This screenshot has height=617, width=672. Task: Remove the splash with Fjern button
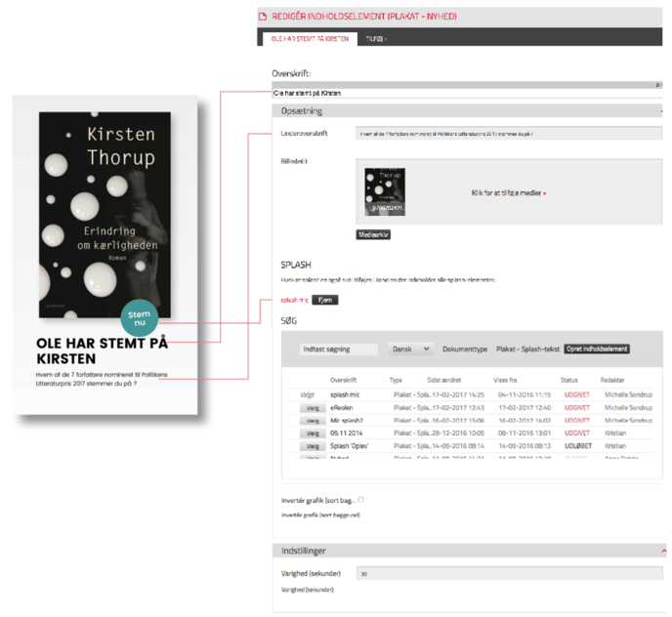(325, 300)
